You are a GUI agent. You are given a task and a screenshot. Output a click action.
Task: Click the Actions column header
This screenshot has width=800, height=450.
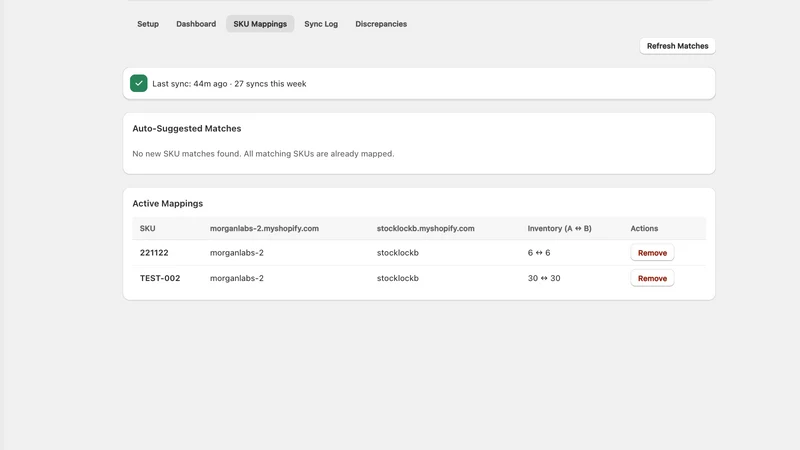tap(644, 229)
